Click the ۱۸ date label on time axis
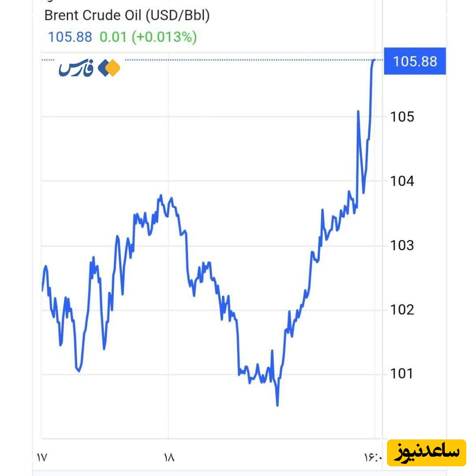Viewport: 476px width, 476px height. tap(169, 457)
